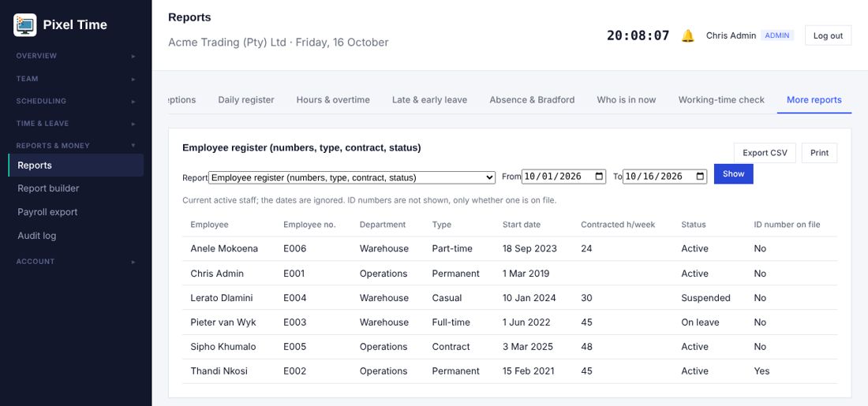Click the ADMIN role badge
The width and height of the screenshot is (868, 406).
[x=777, y=35]
